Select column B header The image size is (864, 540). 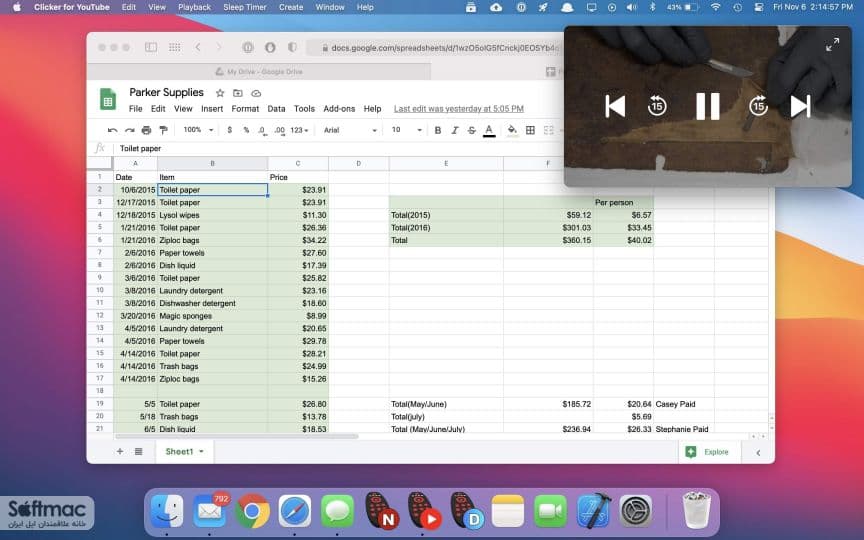pos(213,164)
